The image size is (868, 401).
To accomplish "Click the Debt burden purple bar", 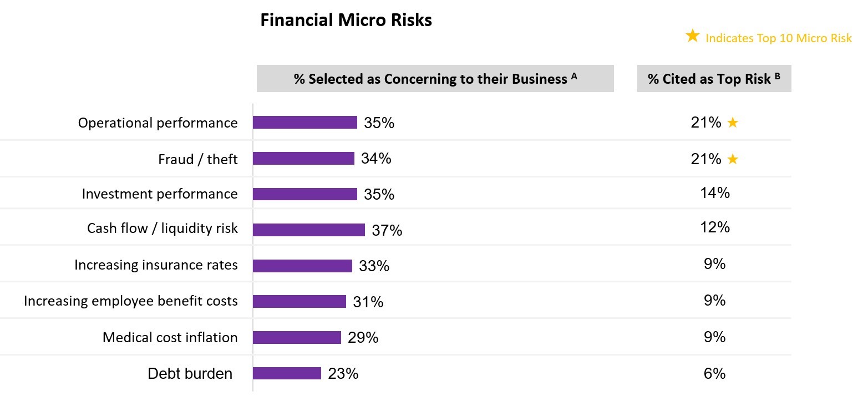I will click(287, 373).
